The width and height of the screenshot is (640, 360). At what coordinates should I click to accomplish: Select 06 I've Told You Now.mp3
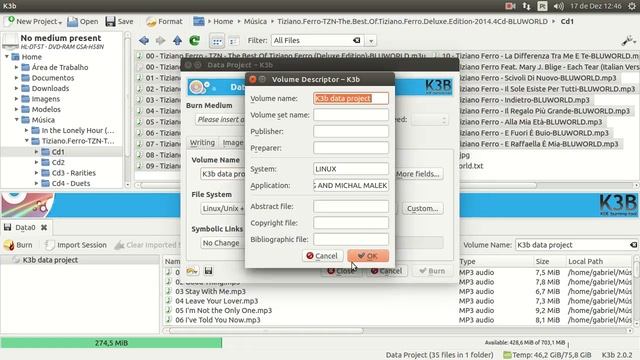pyautogui.click(x=218, y=320)
